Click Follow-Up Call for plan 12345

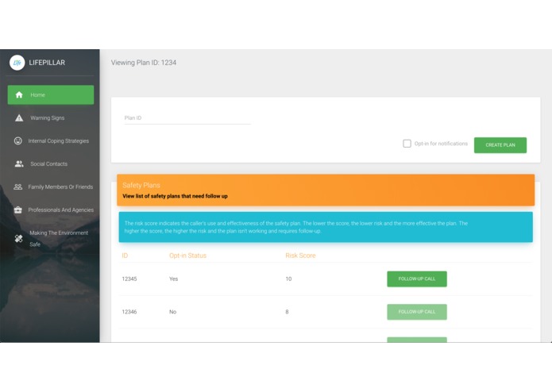417,279
